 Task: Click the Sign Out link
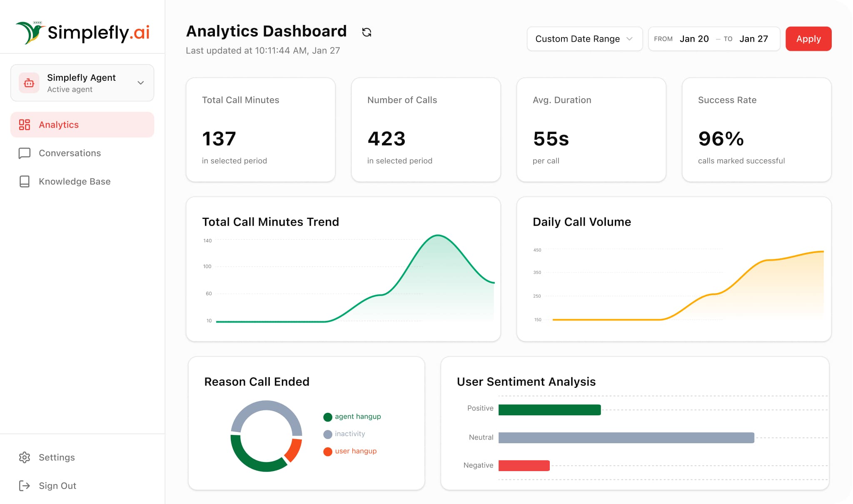point(57,486)
